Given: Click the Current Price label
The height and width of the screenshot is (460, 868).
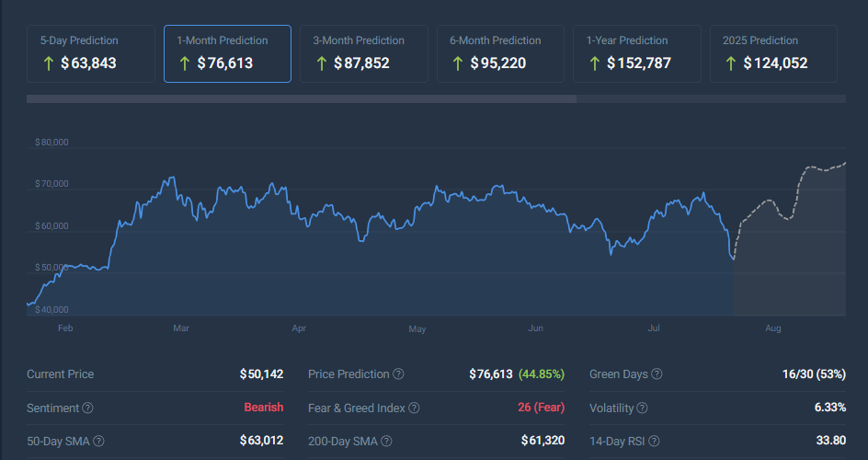Looking at the screenshot, I should pyautogui.click(x=61, y=374).
